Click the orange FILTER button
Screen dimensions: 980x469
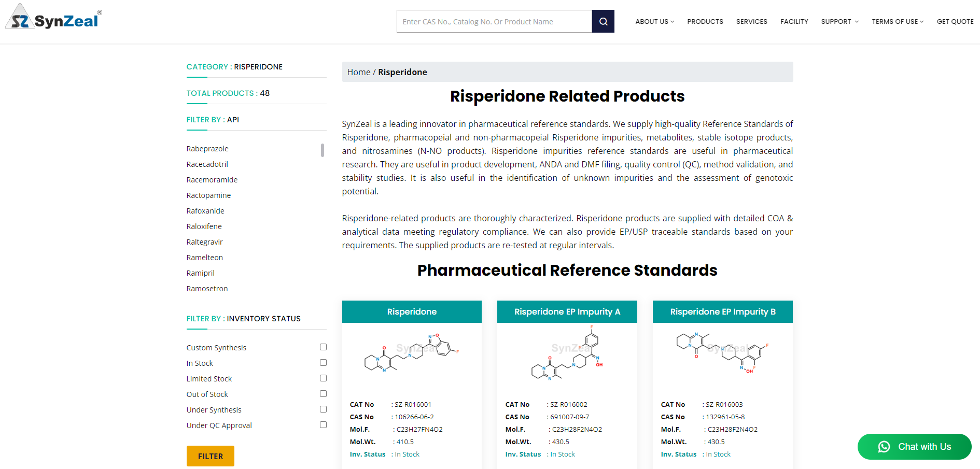click(x=211, y=456)
